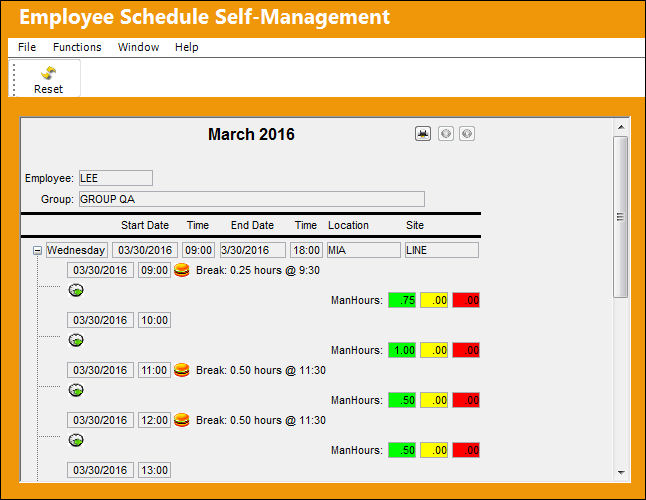Click the Group field containing GROUP QA
Image resolution: width=646 pixels, height=500 pixels.
[252, 199]
